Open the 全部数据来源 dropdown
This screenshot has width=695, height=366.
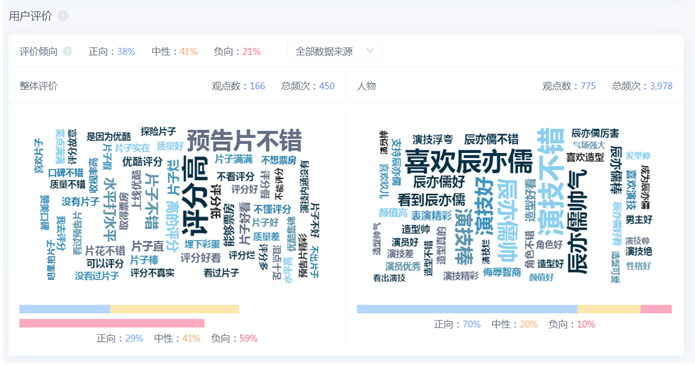pyautogui.click(x=335, y=51)
